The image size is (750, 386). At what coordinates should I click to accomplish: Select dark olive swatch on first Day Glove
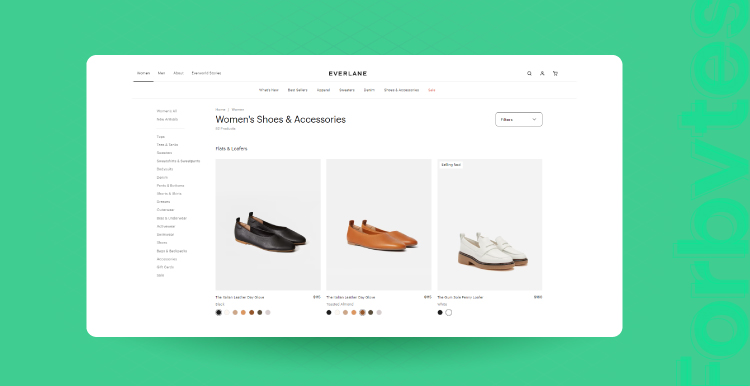[260, 312]
